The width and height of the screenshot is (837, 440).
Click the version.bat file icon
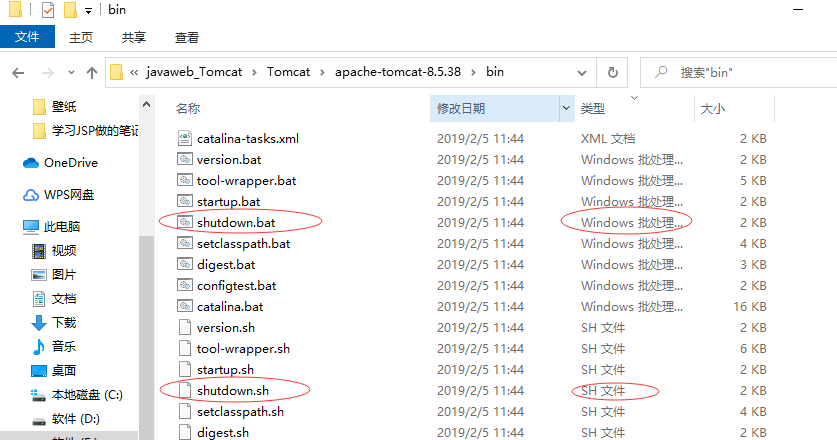click(185, 159)
